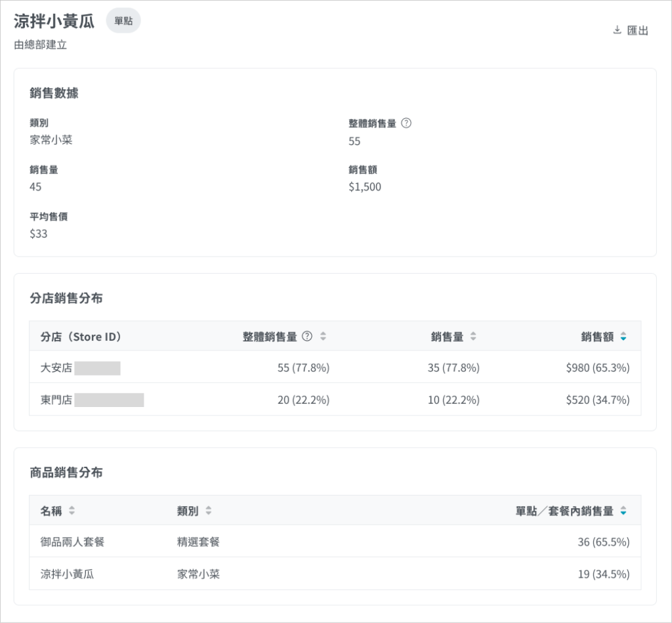Viewport: 672px width, 623px height.
Task: Toggle sort arrow on 銷售額 column
Action: point(623,337)
